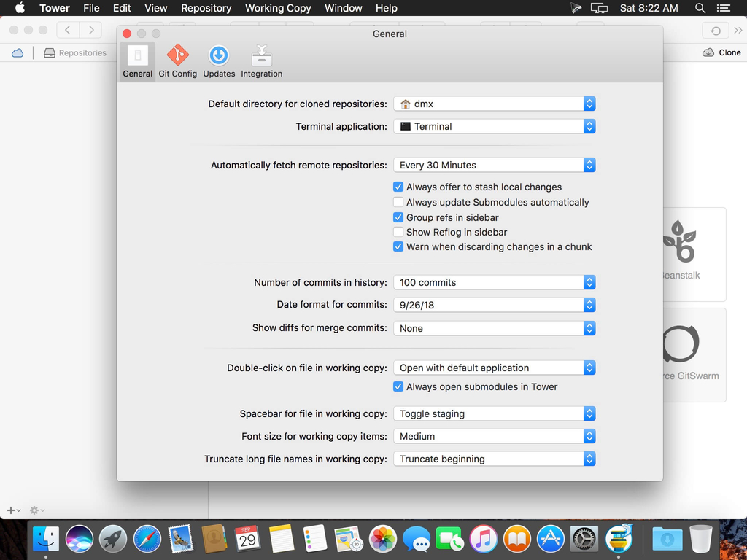
Task: Click the Repositories button in toolbar
Action: click(x=75, y=52)
